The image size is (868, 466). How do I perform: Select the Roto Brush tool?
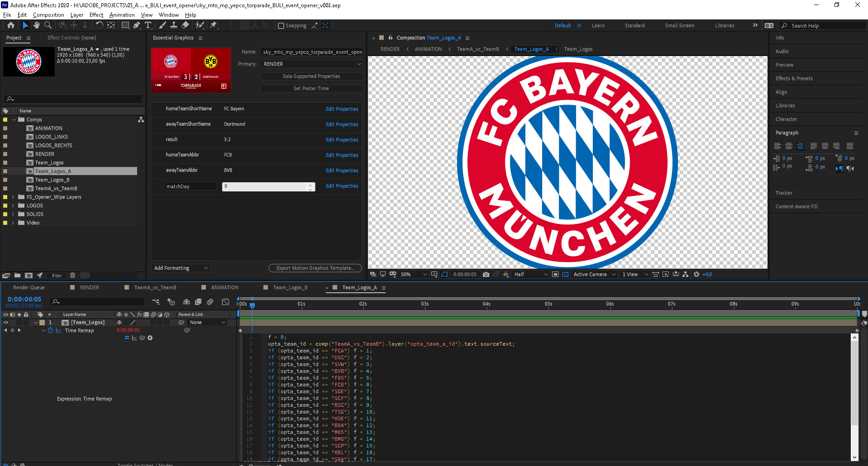coord(200,25)
